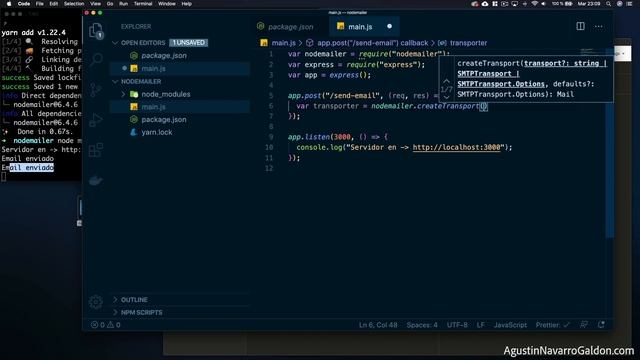Open the http://localhost:3000 link in code
The height and width of the screenshot is (360, 640).
pyautogui.click(x=456, y=147)
